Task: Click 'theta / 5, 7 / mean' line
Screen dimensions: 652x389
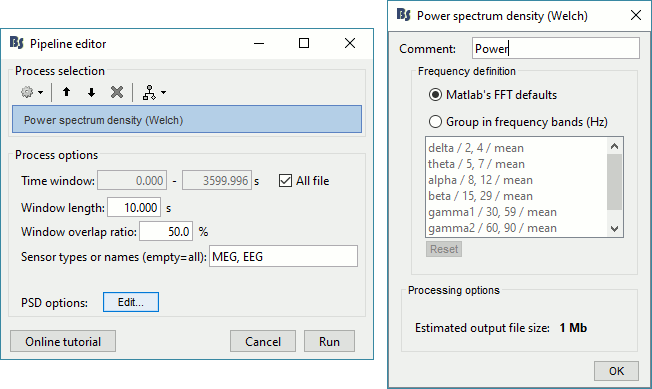Action: pyautogui.click(x=476, y=164)
